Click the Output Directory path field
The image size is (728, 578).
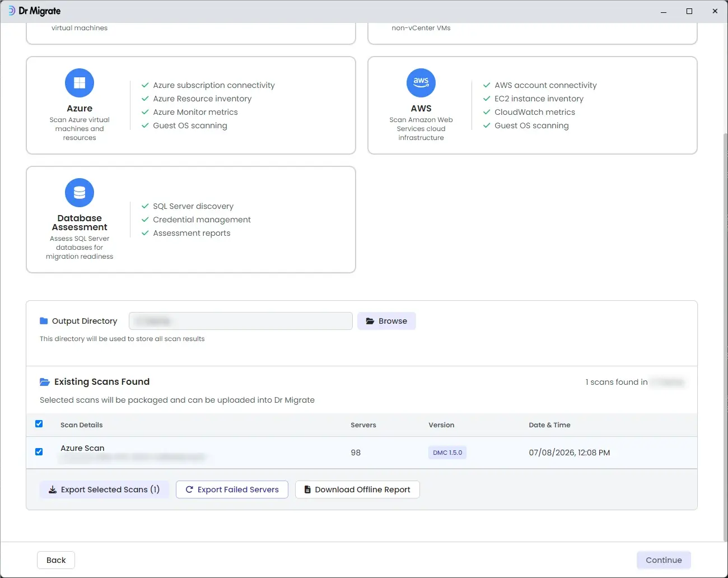coord(241,321)
